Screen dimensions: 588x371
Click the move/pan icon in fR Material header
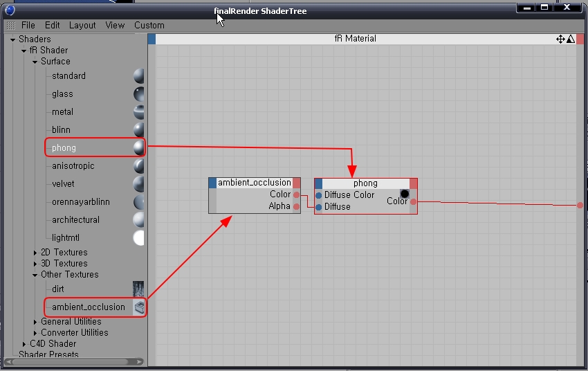point(560,39)
